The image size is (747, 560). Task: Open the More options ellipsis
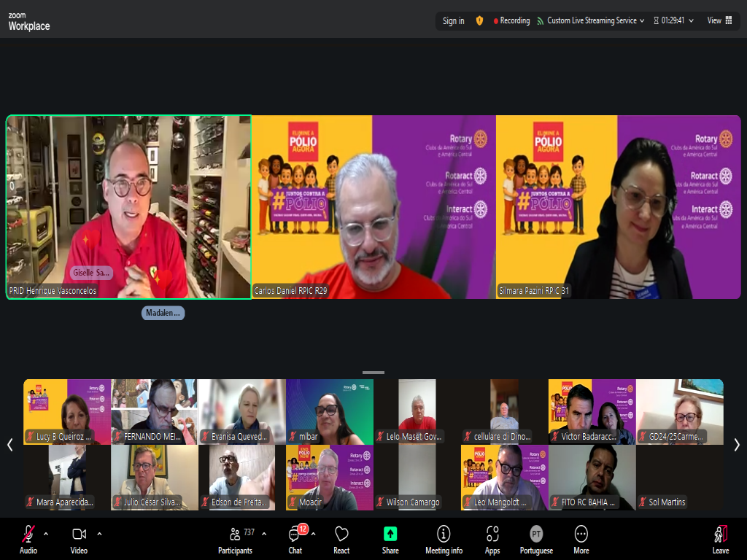[x=581, y=534]
